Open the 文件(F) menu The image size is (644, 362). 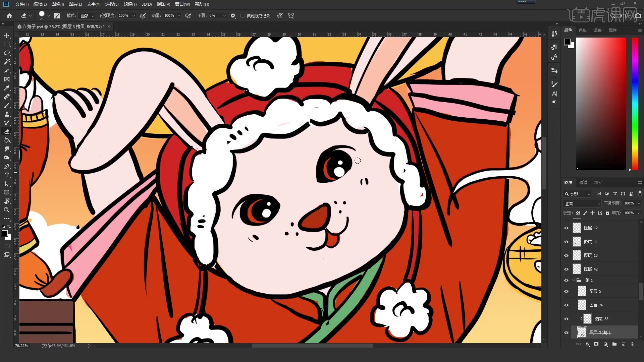[22, 4]
